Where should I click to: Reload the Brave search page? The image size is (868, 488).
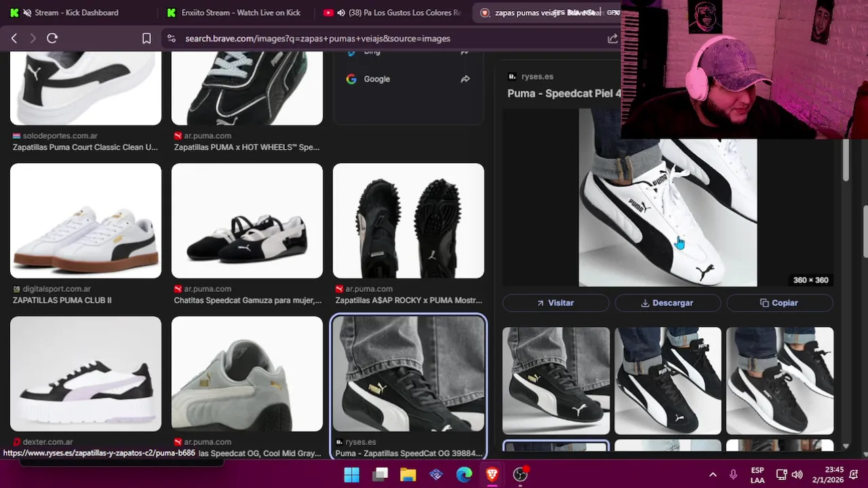pyautogui.click(x=52, y=39)
